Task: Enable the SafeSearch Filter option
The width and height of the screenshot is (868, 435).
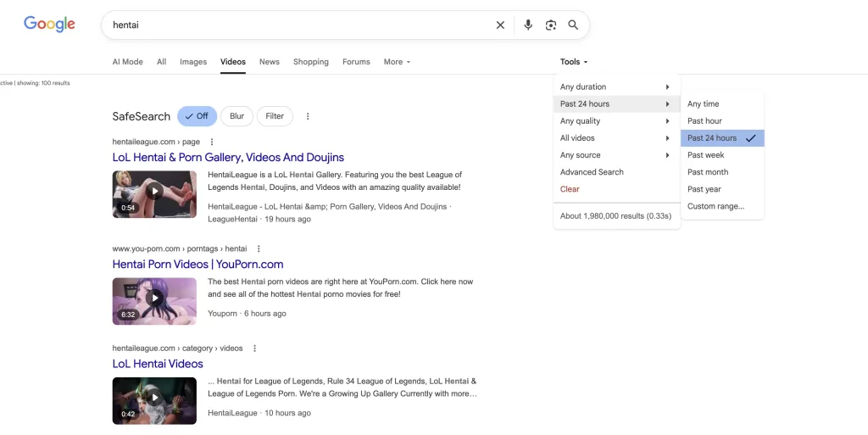Action: point(275,116)
